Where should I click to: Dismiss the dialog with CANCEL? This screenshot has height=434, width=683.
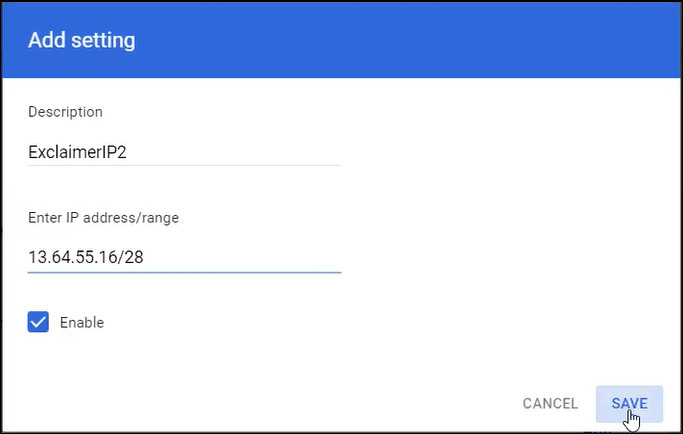(550, 403)
